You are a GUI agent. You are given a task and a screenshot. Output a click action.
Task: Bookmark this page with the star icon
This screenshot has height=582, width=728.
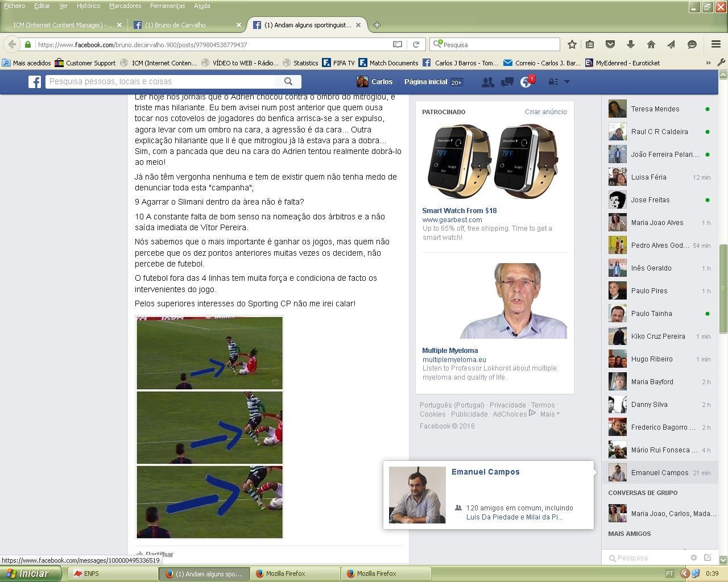coord(572,44)
